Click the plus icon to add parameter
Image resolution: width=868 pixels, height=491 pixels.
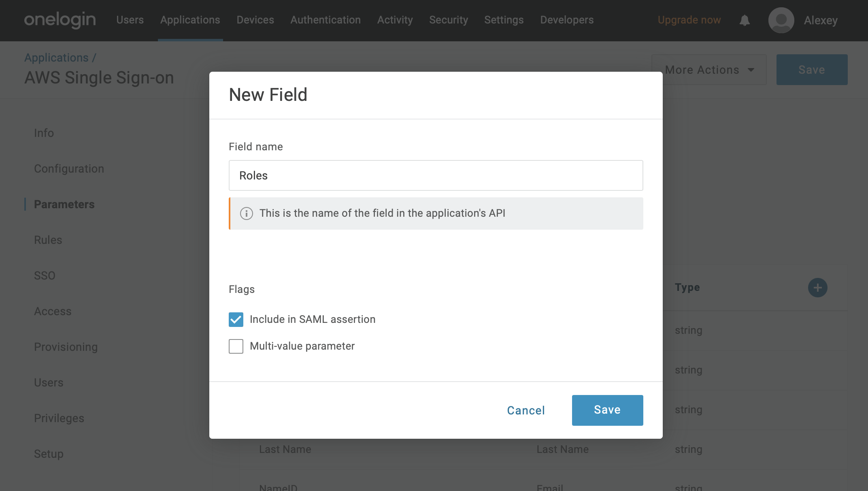pyautogui.click(x=817, y=288)
